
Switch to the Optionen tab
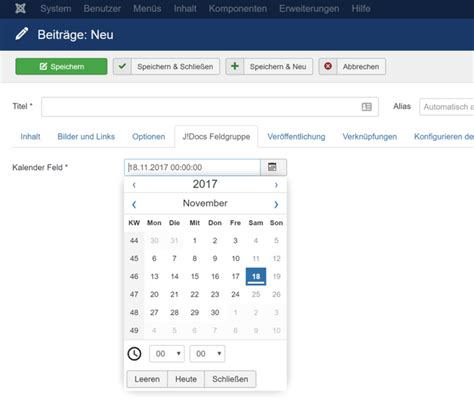pyautogui.click(x=149, y=136)
